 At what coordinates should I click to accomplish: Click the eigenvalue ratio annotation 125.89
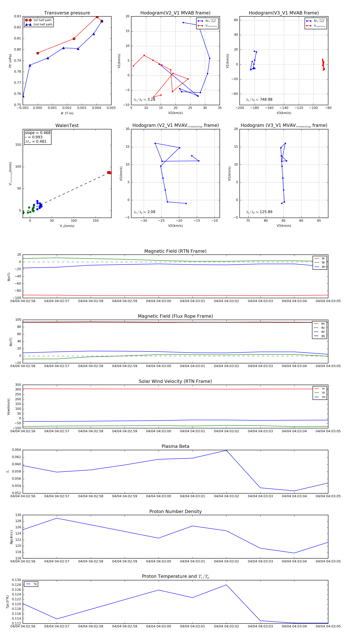coord(259,212)
